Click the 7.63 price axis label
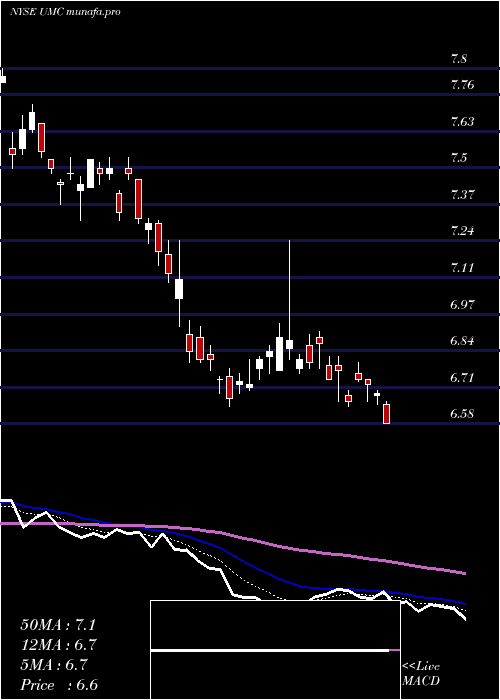The height and width of the screenshot is (700, 500). coord(463,121)
